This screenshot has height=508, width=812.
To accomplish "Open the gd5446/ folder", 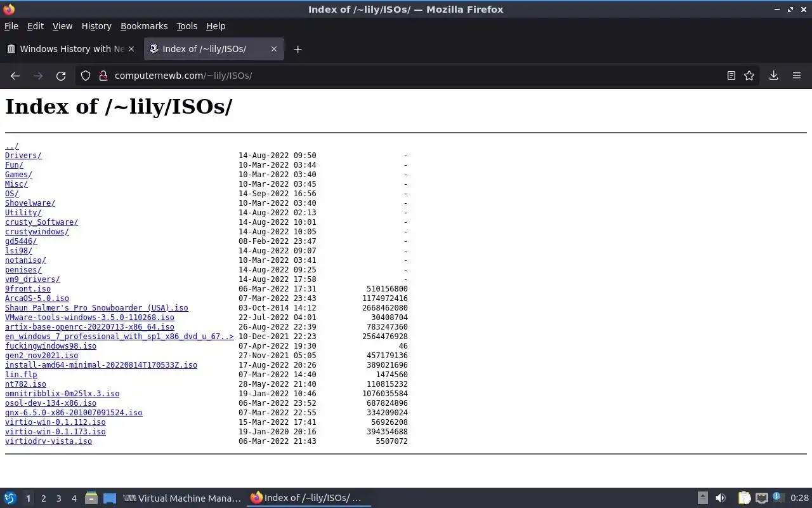I will tap(21, 241).
